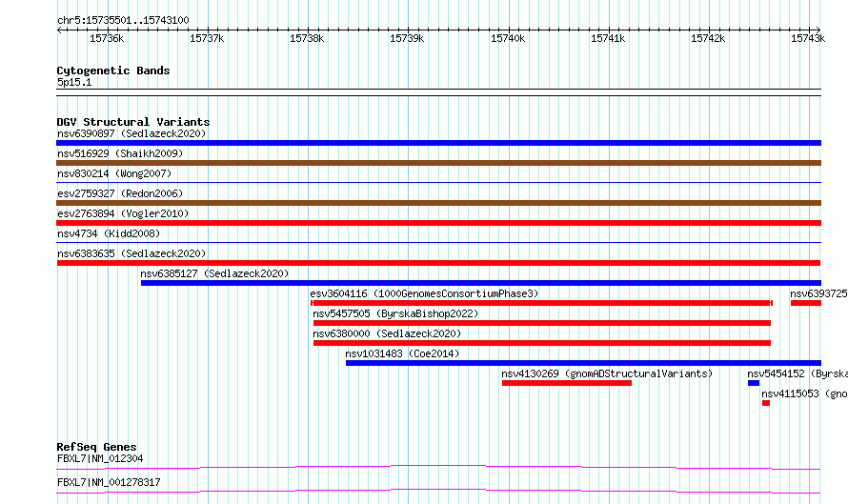Click the esv3604116 red variant bar
The height and width of the screenshot is (504, 848).
tap(542, 303)
